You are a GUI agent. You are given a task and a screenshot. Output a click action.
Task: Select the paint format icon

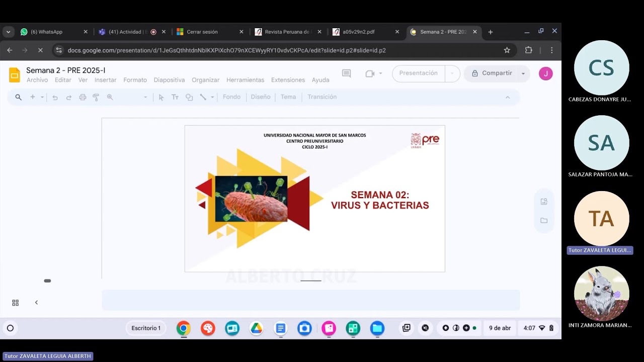click(x=96, y=97)
